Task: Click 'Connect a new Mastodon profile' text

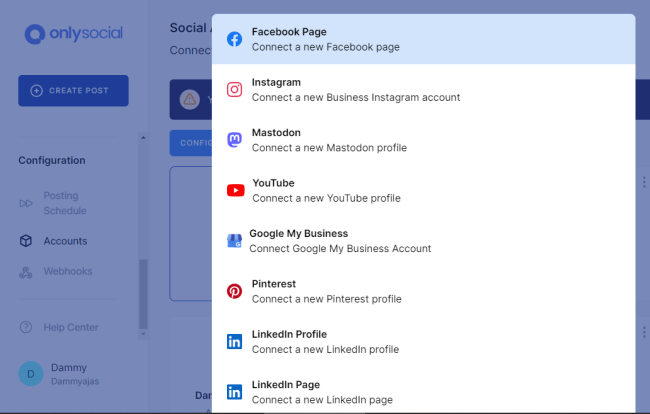Action: [x=330, y=148]
